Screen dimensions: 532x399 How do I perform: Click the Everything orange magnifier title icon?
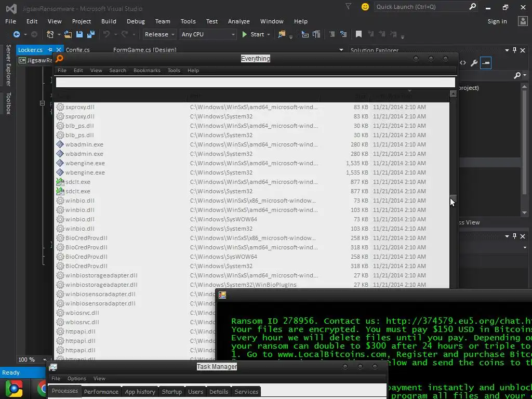(x=59, y=58)
